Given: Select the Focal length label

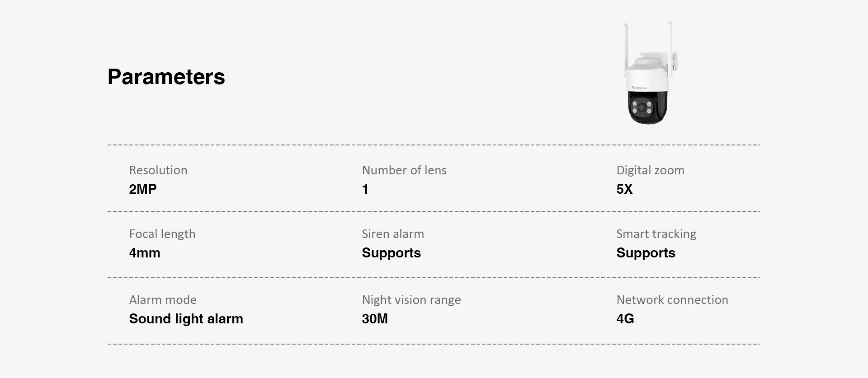Looking at the screenshot, I should 162,234.
